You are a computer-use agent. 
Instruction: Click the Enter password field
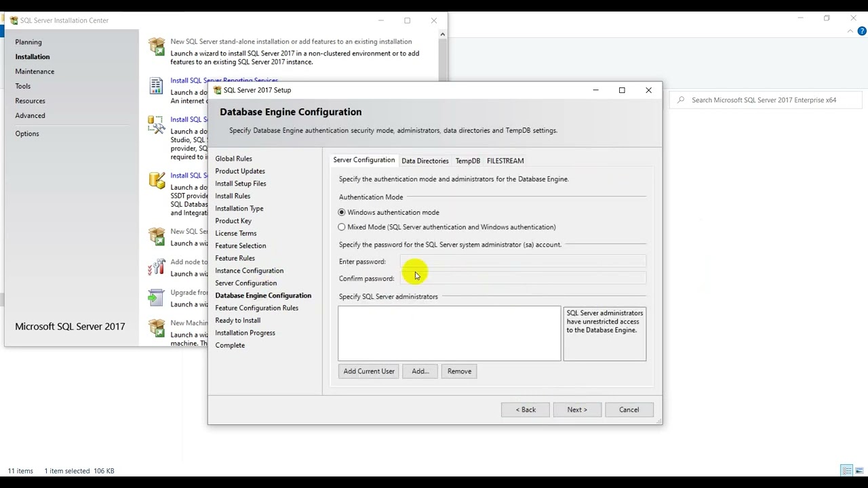[523, 262]
